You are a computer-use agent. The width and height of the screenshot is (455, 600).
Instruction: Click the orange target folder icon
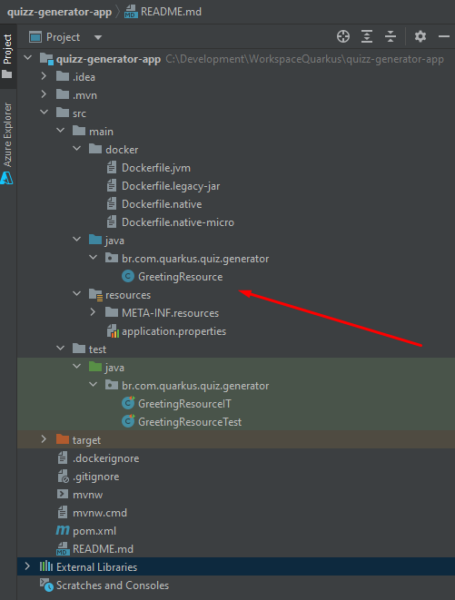tap(62, 439)
